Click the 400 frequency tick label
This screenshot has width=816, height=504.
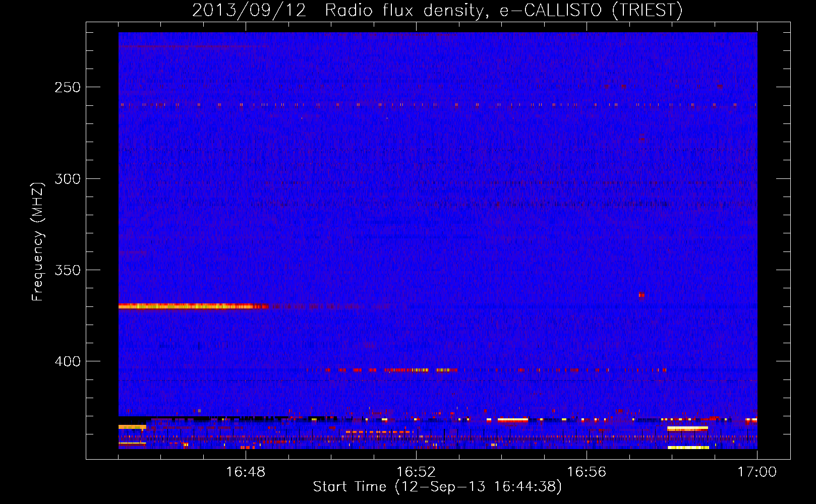tap(68, 361)
